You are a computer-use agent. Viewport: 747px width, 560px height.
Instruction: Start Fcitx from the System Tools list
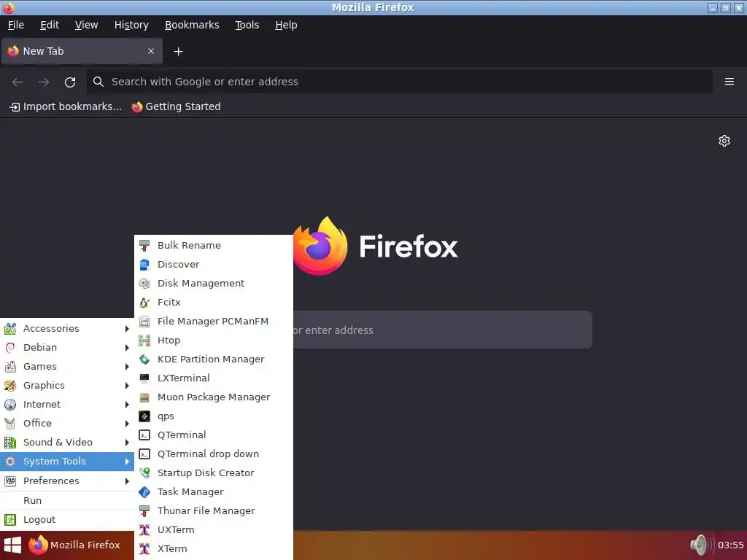(x=214, y=303)
